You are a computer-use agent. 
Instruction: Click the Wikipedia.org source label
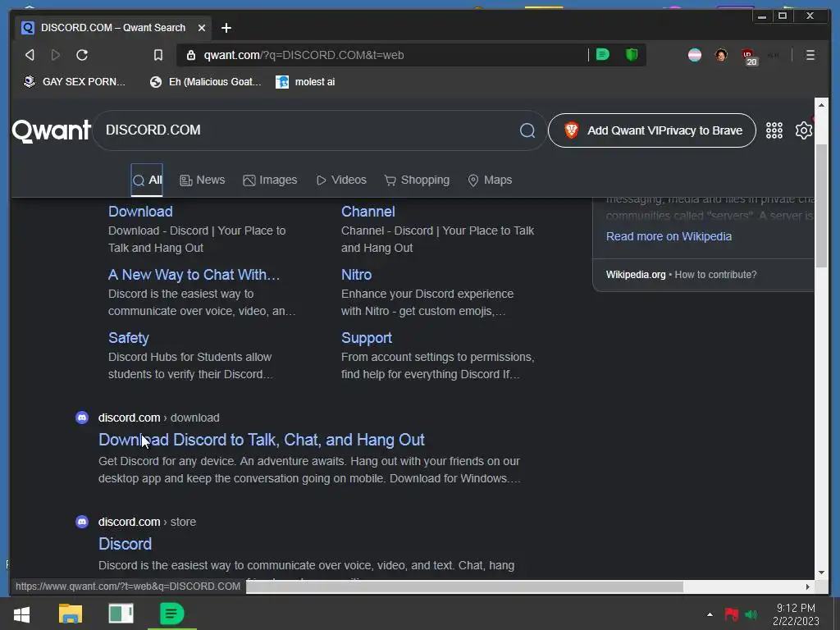click(x=636, y=275)
